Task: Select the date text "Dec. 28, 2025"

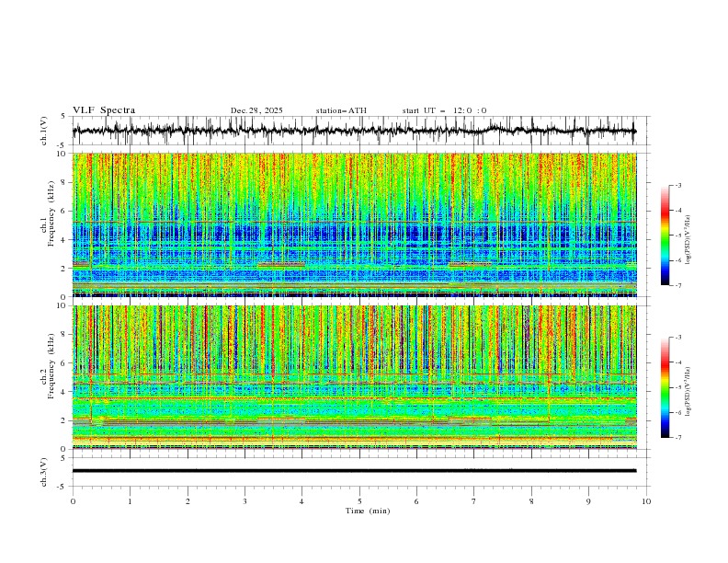Action: [x=256, y=110]
